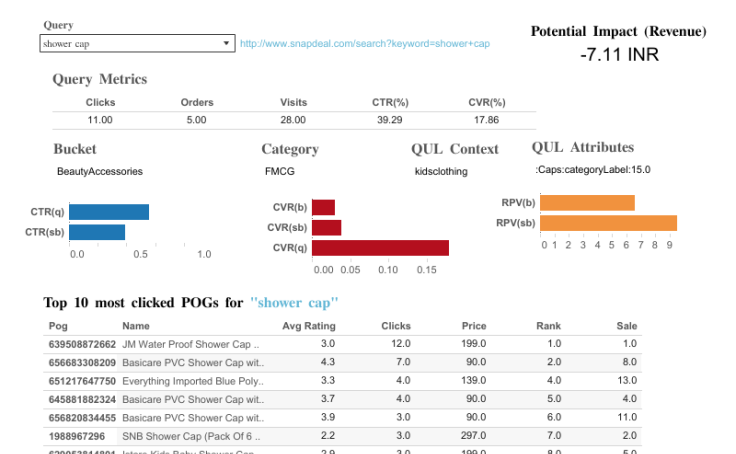This screenshot has width=736, height=454.
Task: Select POG row 639508872662
Action: coord(82,344)
